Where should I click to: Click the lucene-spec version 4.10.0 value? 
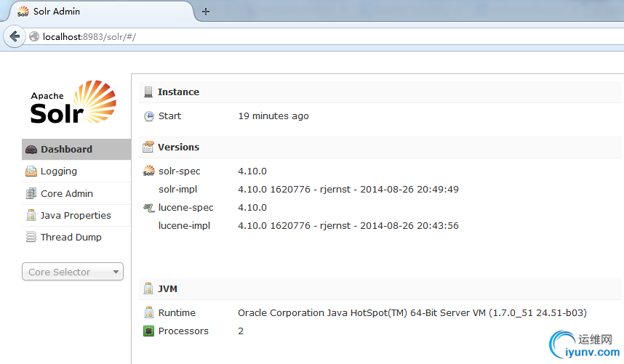[x=252, y=208]
